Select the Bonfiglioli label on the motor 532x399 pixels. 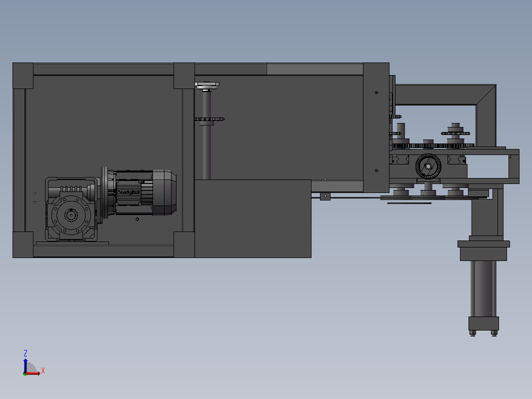(128, 192)
